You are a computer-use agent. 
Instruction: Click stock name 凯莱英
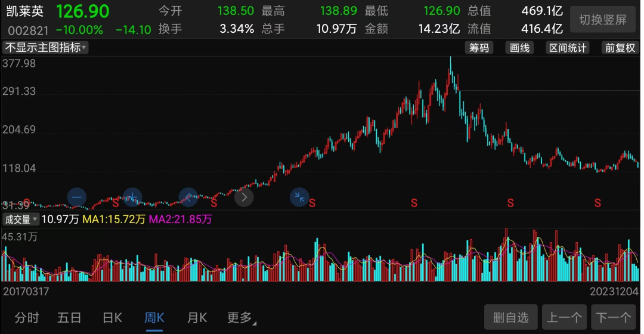25,11
